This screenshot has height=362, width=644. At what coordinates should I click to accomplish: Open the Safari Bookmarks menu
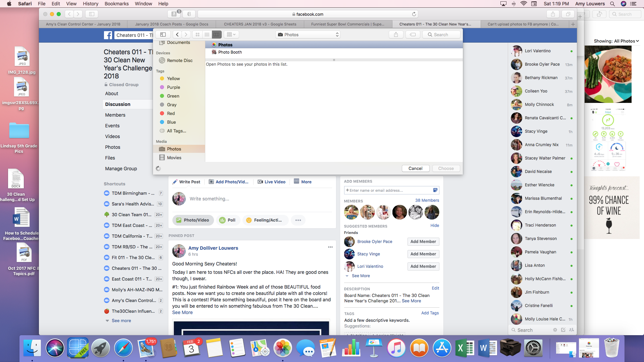116,4
